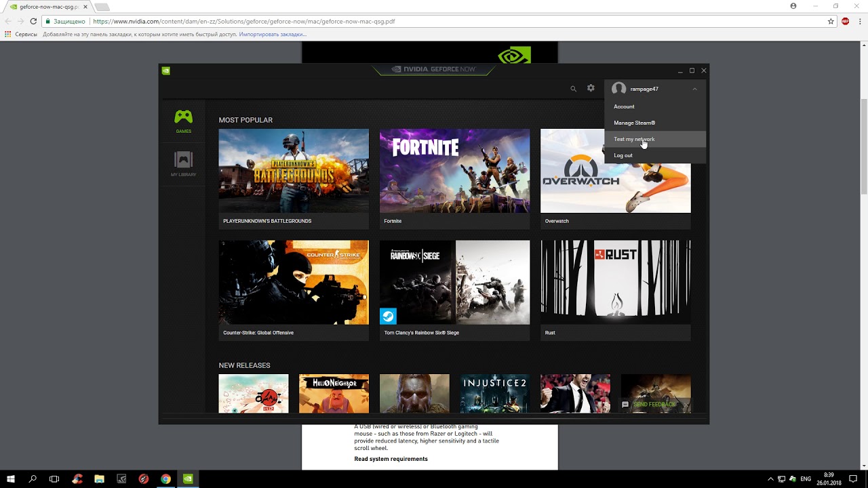Open GeForce NOW settings gear
Screen dimensions: 868x488
591,88
